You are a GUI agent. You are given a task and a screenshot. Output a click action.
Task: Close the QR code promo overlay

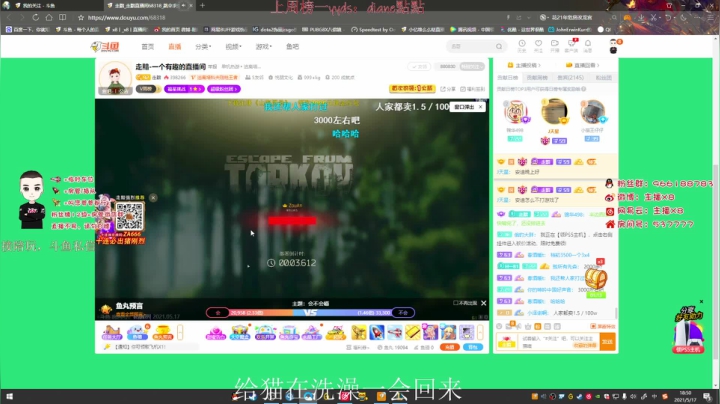pyautogui.click(x=153, y=197)
